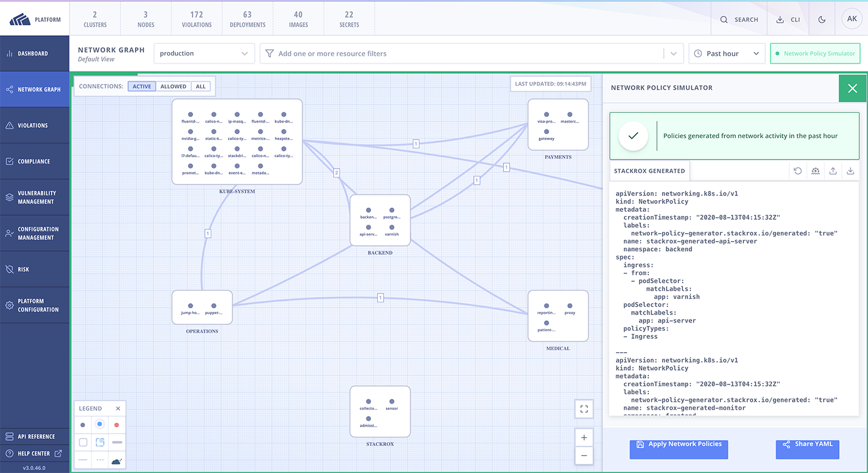Open the Past hour time range dropdown
Screen dimensions: 868x473
[727, 53]
